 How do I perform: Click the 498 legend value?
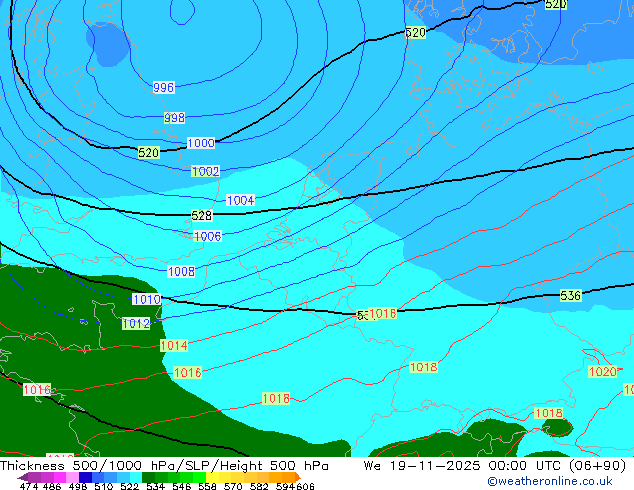tap(78, 486)
